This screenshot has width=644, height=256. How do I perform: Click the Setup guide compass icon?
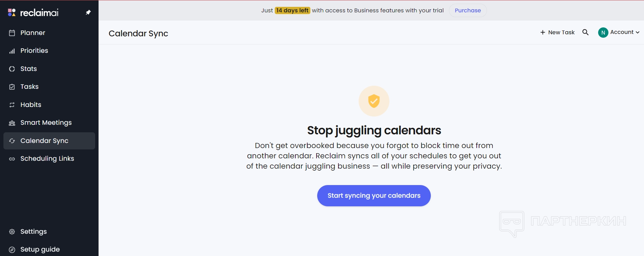point(12,249)
